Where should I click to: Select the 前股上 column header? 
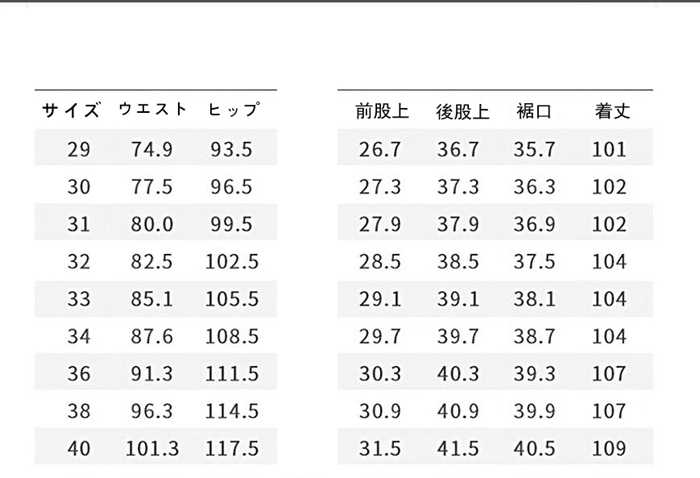click(381, 111)
